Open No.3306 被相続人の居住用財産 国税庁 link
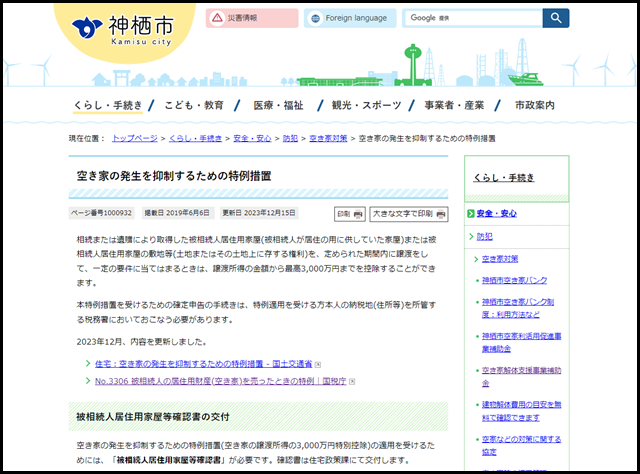This screenshot has height=474, width=640. point(220,381)
